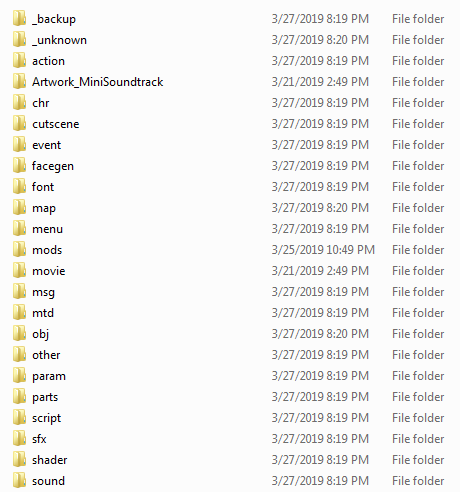The height and width of the screenshot is (492, 460).
Task: Select the action folder name
Action: 48,61
